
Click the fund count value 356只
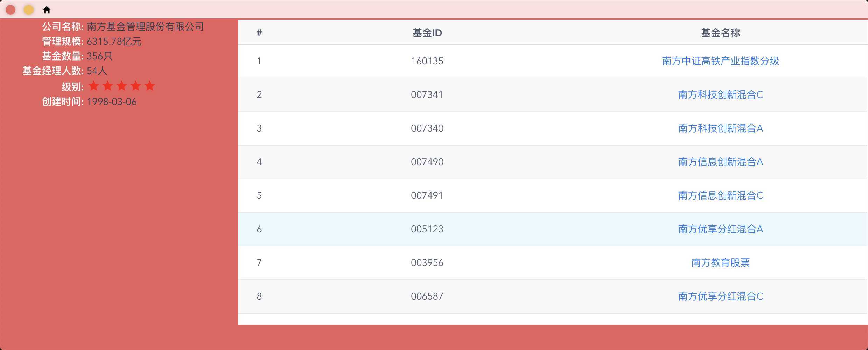pos(99,56)
